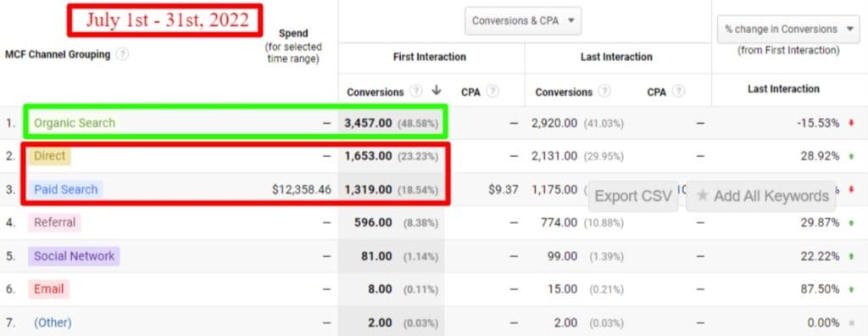Select the $12,358.46 spend value
This screenshot has height=336, width=868.
[x=302, y=189]
